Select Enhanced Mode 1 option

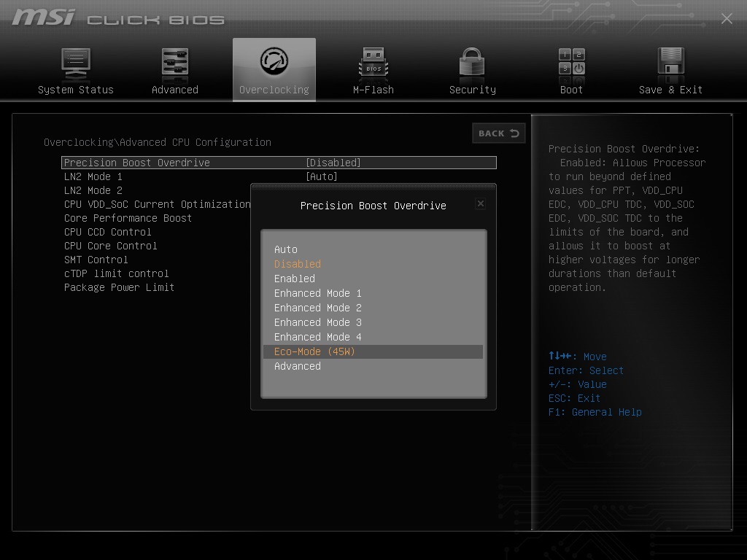coord(318,293)
